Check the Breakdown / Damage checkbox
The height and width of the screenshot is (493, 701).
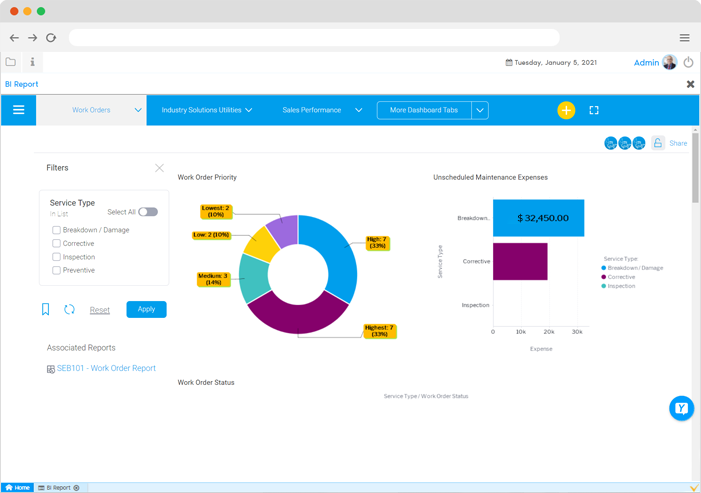point(57,230)
